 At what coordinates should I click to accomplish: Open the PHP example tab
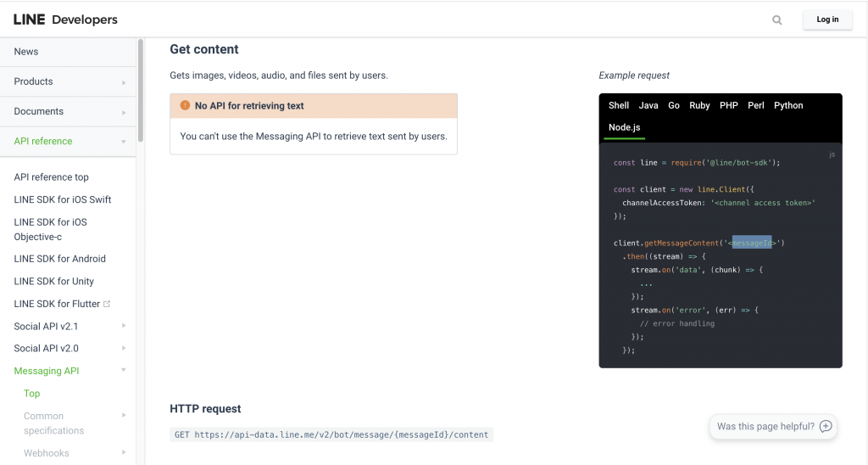click(x=728, y=105)
